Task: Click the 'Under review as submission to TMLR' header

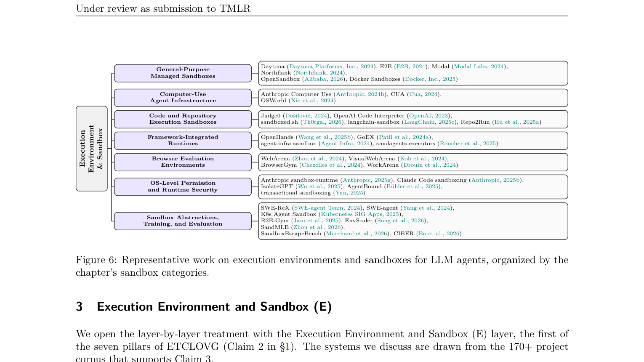Action: pos(163,9)
